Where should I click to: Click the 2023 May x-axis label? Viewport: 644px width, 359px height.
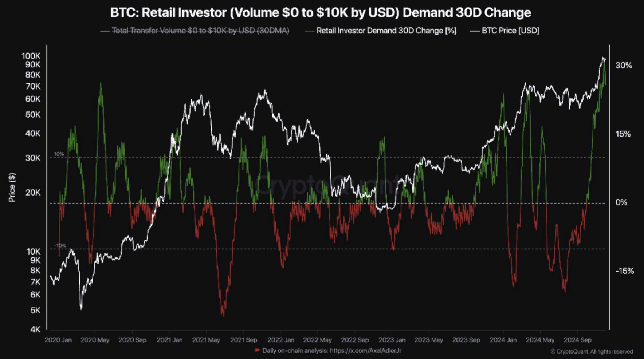click(x=429, y=340)
